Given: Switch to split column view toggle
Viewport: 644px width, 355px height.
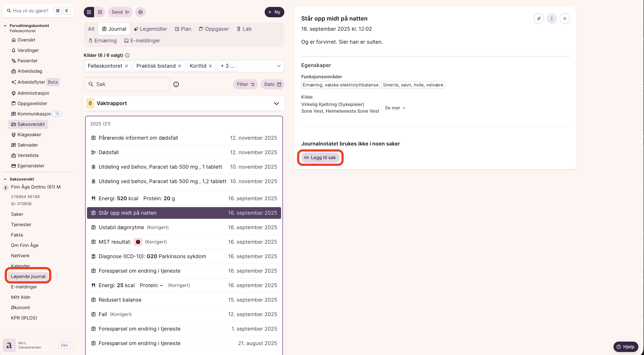Looking at the screenshot, I should [89, 12].
